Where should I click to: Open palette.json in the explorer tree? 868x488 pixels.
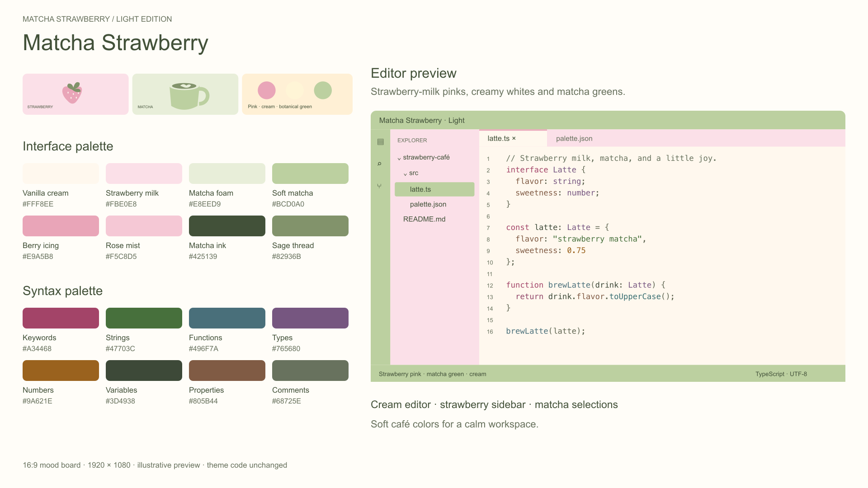point(428,204)
